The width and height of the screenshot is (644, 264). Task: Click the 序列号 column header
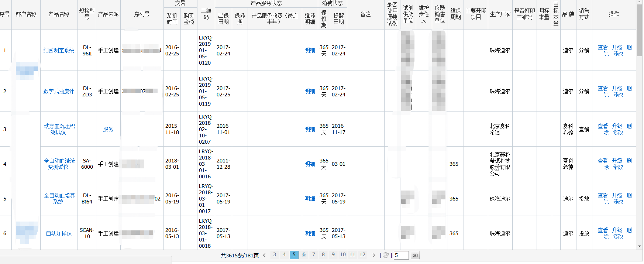(x=142, y=14)
